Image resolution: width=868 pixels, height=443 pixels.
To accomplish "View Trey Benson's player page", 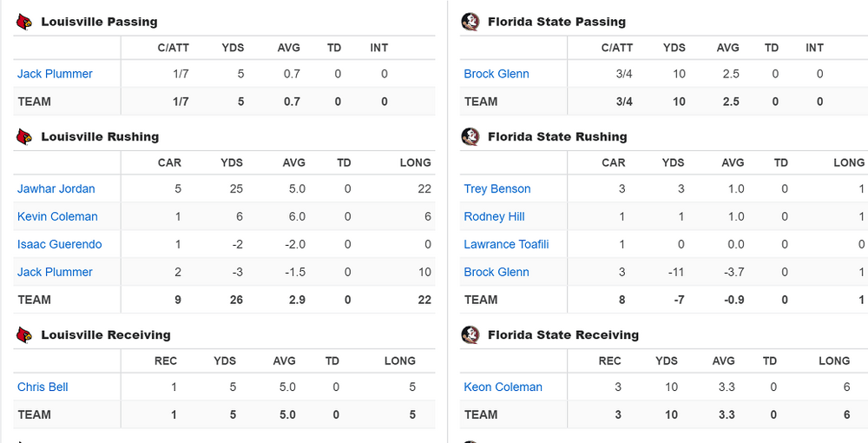I will (497, 188).
